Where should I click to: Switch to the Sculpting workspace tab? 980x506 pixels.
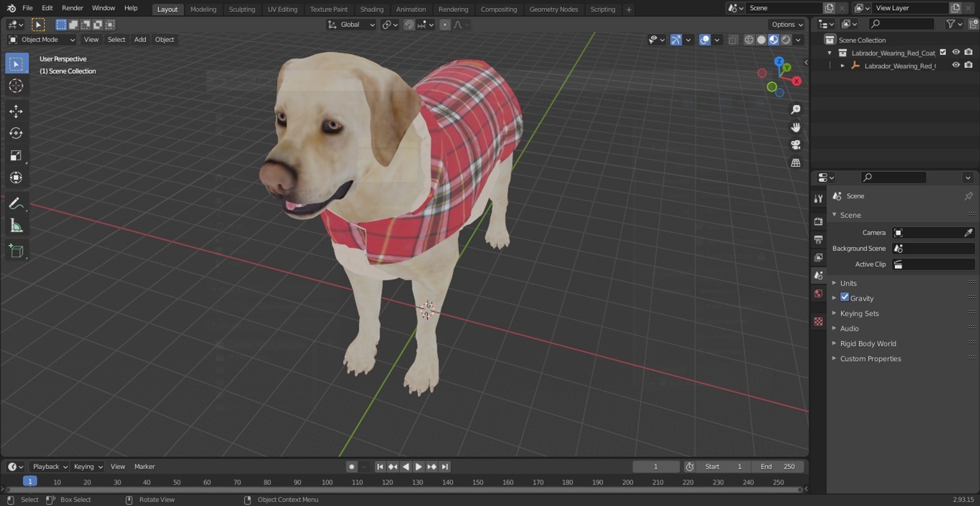point(242,9)
